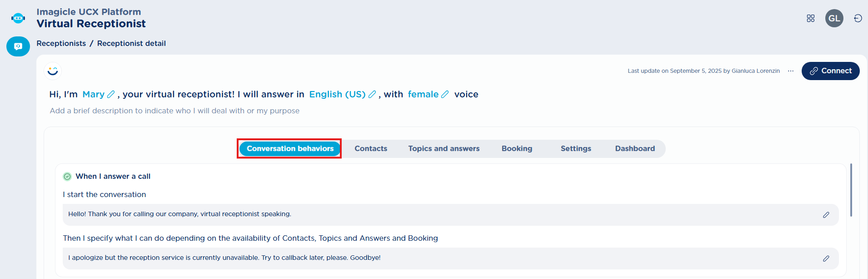Image resolution: width=868 pixels, height=279 pixels.
Task: Edit the unavailable service message pencil icon
Action: [x=826, y=259]
